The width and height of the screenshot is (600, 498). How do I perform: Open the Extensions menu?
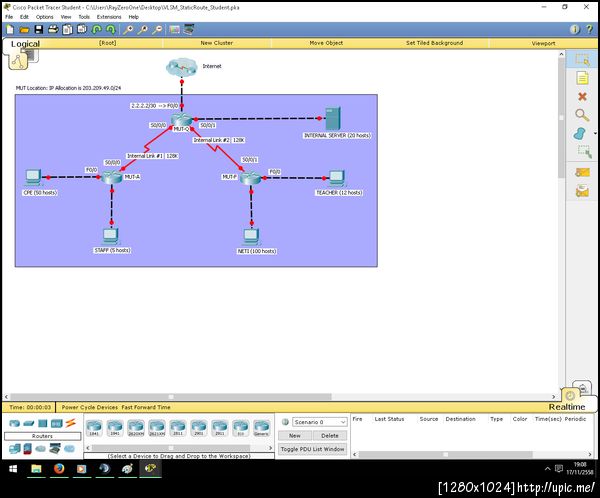(109, 17)
